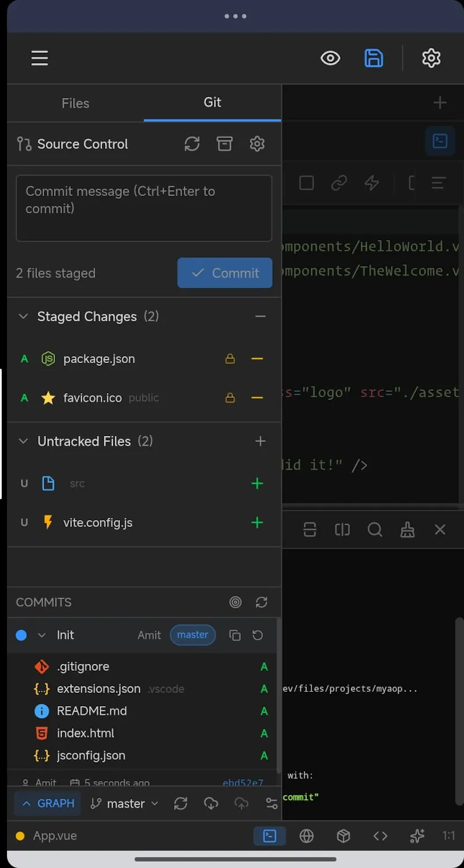Stage vite.config.js with green plus
464x868 pixels.
pyautogui.click(x=257, y=522)
